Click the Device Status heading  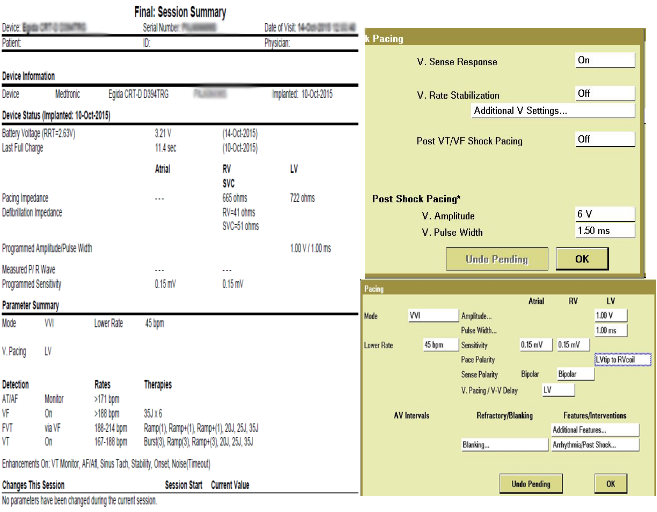click(x=56, y=115)
